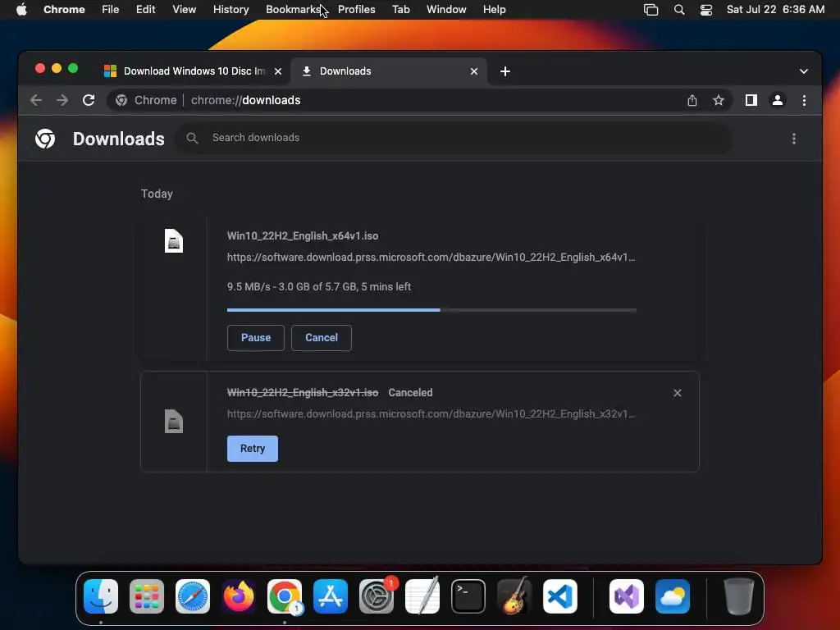Open GarageBand from the Dock
Image resolution: width=840 pixels, height=630 pixels.
point(514,596)
